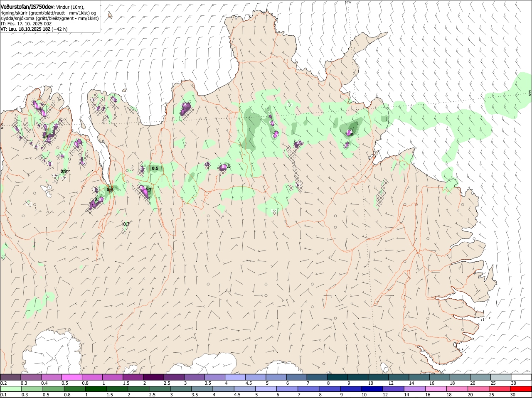532x398 pixels.
Task: Select the dusky snow swatch between 0.2 and 0.3
Action: [x=11, y=377]
